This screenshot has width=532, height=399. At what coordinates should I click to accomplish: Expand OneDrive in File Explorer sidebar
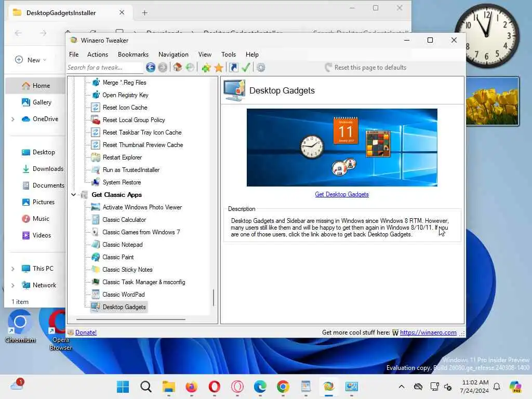click(x=13, y=119)
